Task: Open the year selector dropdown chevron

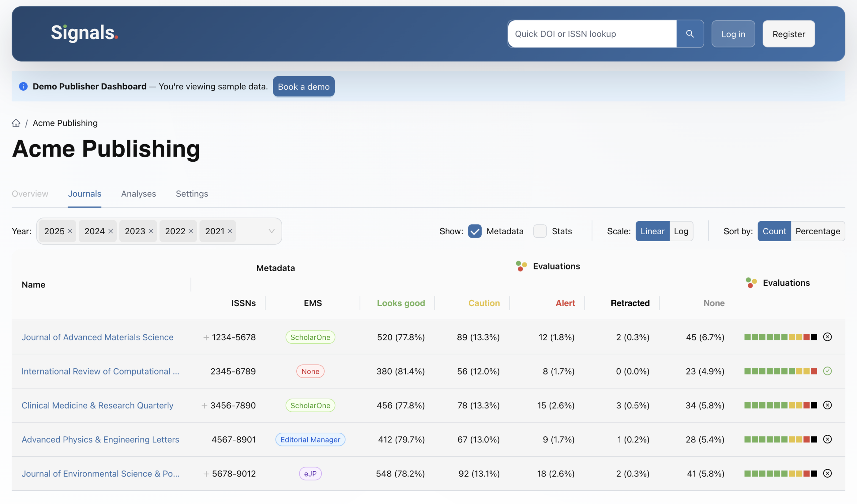Action: coord(271,231)
